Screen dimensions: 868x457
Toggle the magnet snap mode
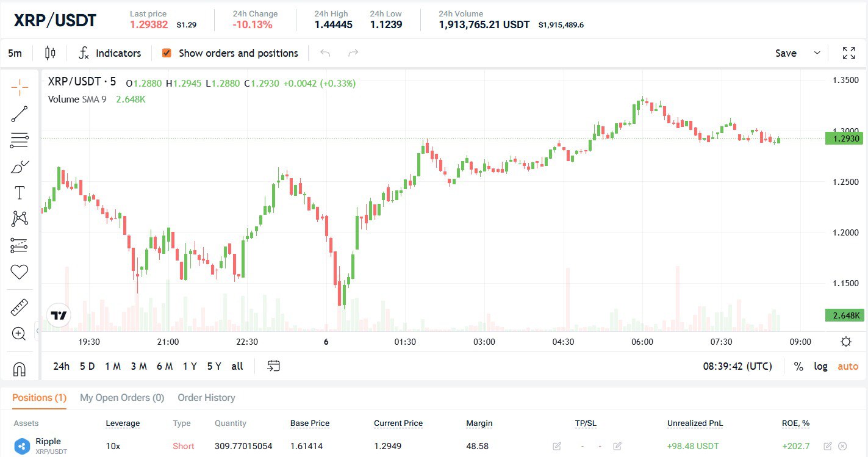(20, 369)
